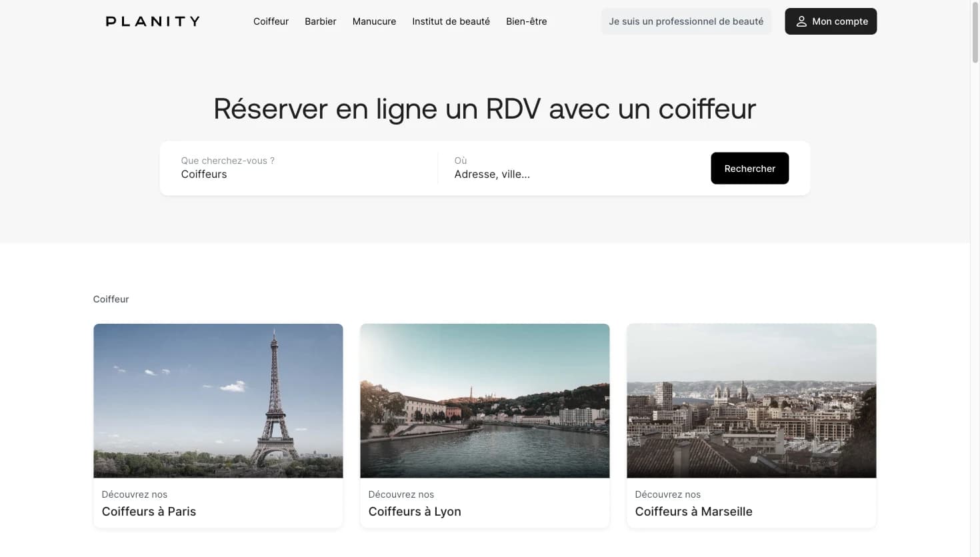Click the Lyon riverside photo
Screen dimensions: 980x557
[485, 400]
